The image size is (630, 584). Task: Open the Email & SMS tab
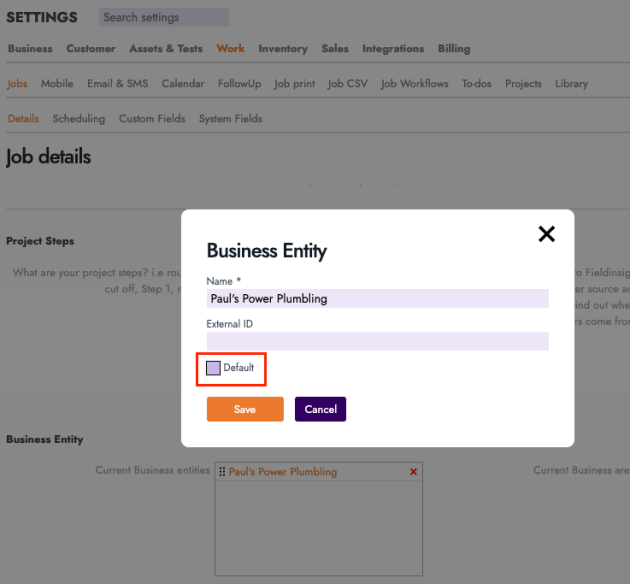117,84
